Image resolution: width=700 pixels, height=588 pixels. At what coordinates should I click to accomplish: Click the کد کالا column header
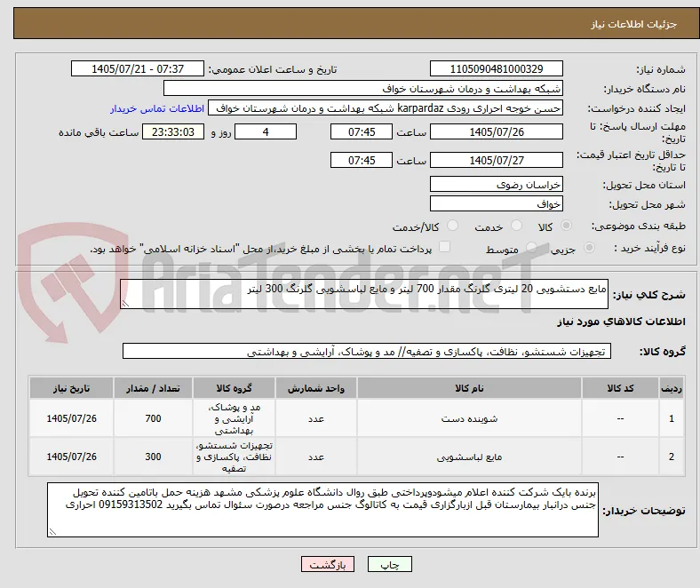tap(621, 388)
